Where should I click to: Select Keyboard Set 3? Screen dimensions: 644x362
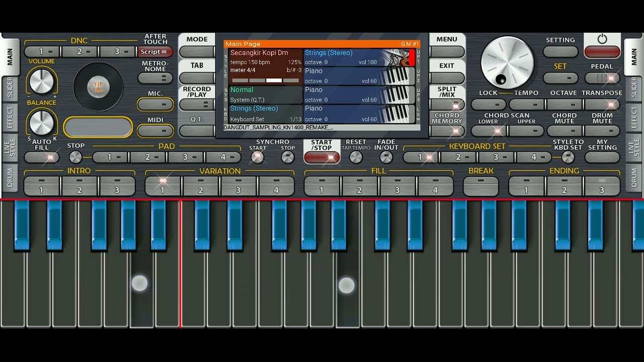496,157
